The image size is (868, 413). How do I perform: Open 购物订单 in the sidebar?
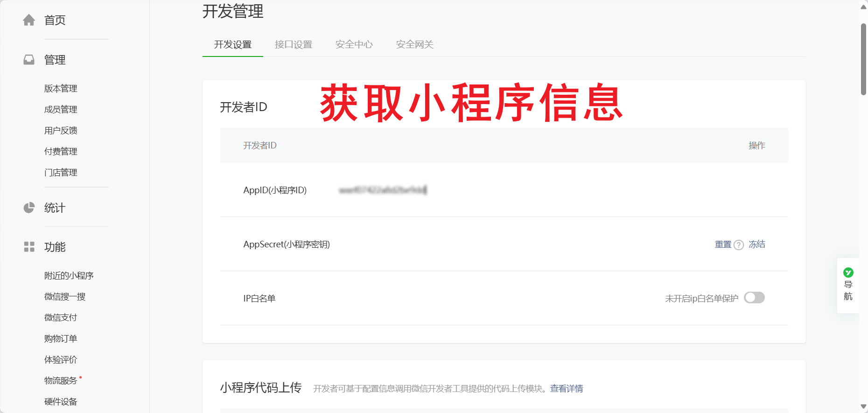(61, 339)
